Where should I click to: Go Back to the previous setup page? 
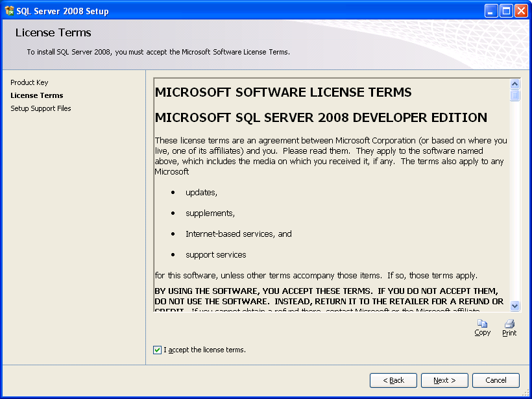point(393,380)
